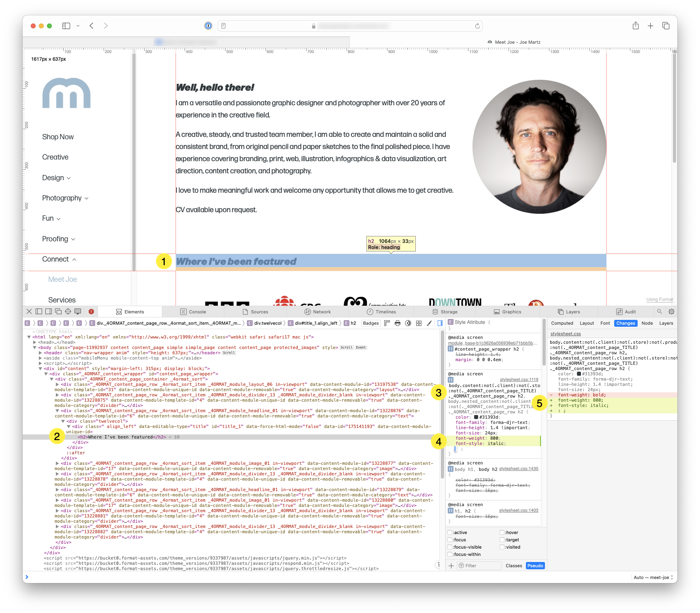This screenshot has height=613, width=700.
Task: Toggle compositing borders grid icon
Action: (419, 323)
